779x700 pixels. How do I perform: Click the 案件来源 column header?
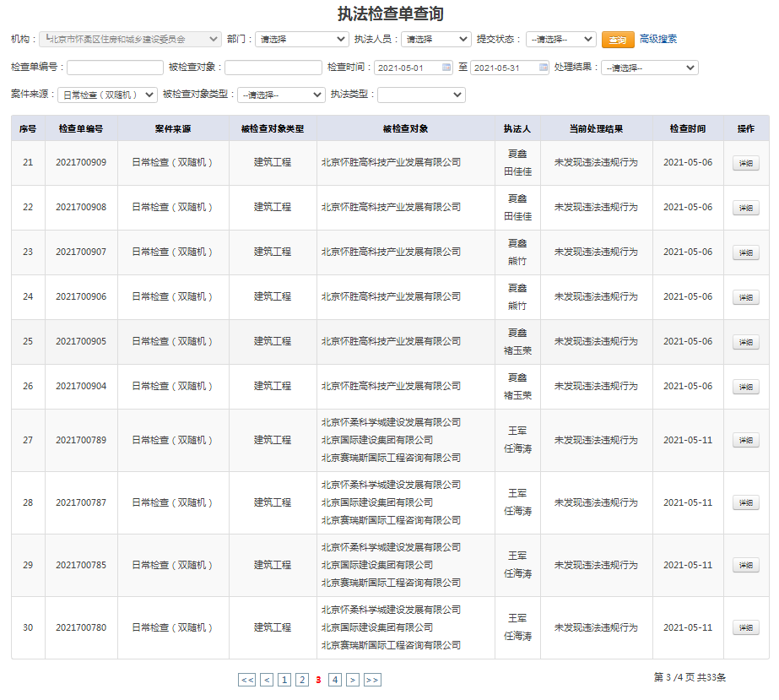pos(173,128)
